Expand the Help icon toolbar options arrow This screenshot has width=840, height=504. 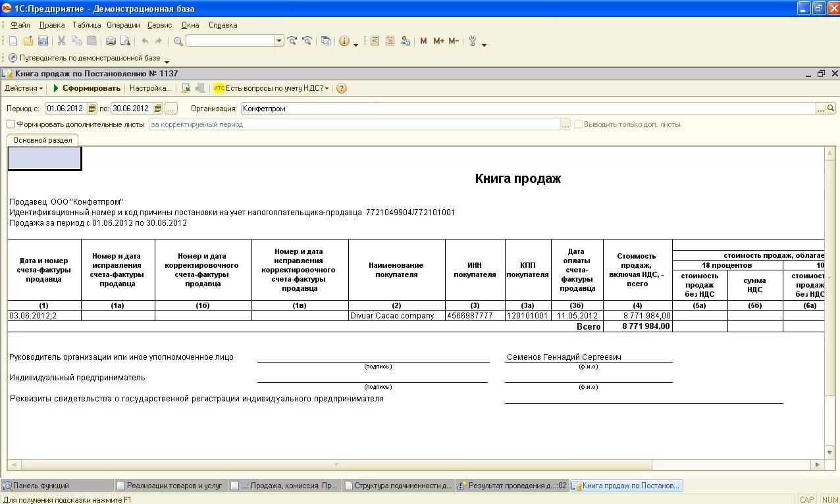pos(356,45)
